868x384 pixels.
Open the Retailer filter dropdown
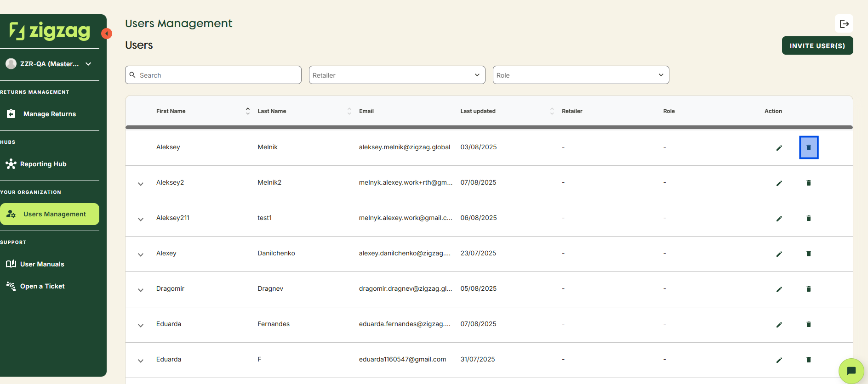[397, 75]
